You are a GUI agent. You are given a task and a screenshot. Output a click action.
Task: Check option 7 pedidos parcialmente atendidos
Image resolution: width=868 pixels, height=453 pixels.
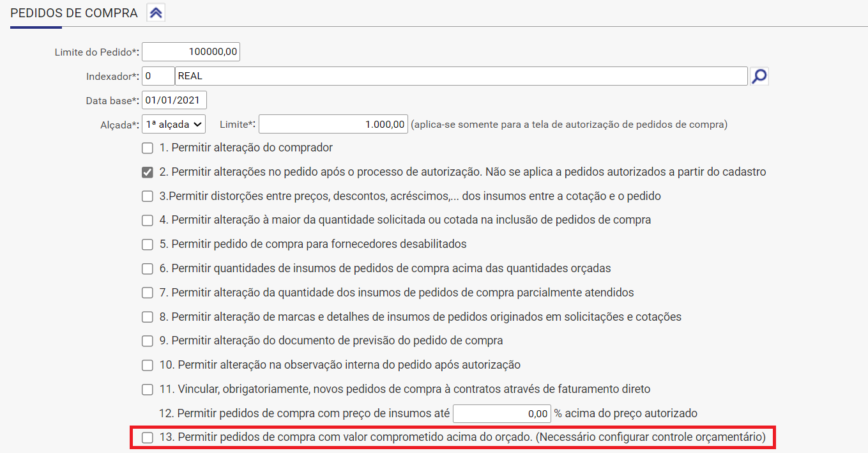(x=148, y=293)
